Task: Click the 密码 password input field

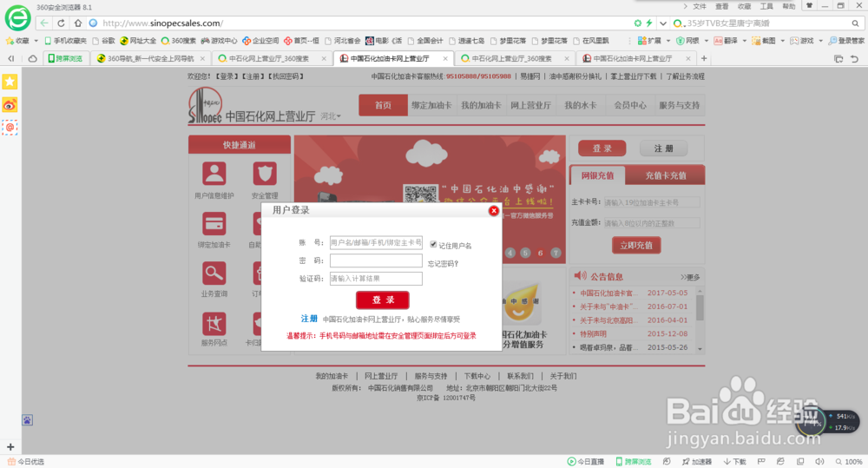Action: point(376,260)
